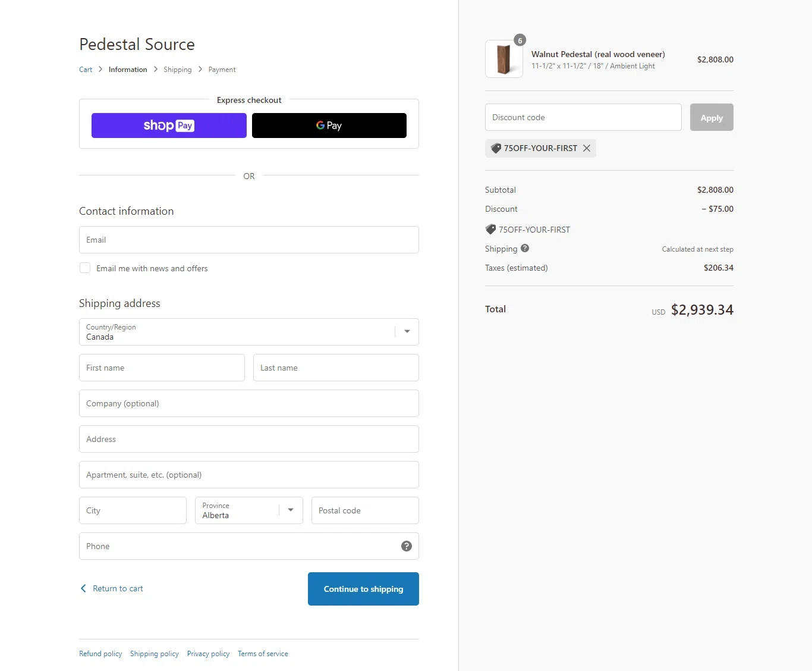Click the tag icon on applied code chip
This screenshot has width=812, height=671.
pyautogui.click(x=496, y=148)
